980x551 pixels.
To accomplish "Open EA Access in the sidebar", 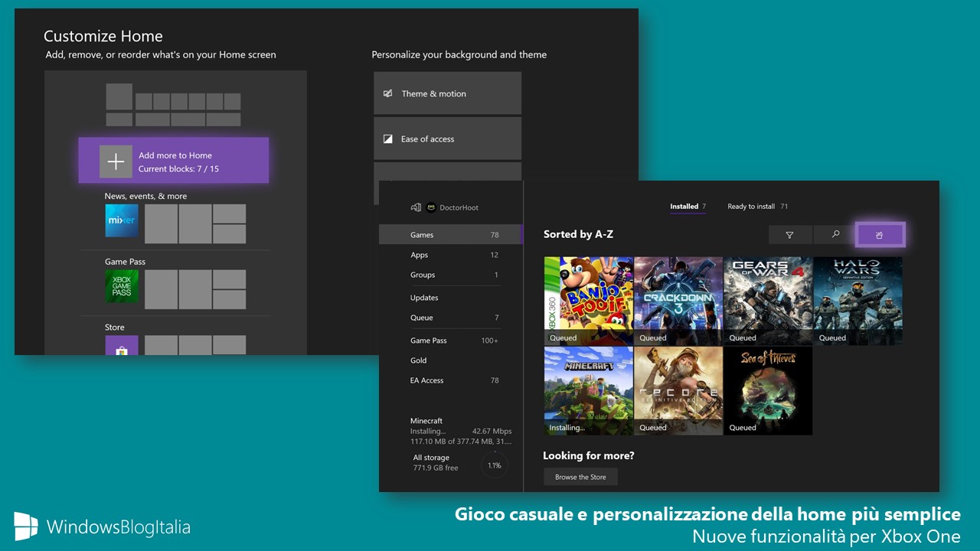I will (454, 380).
